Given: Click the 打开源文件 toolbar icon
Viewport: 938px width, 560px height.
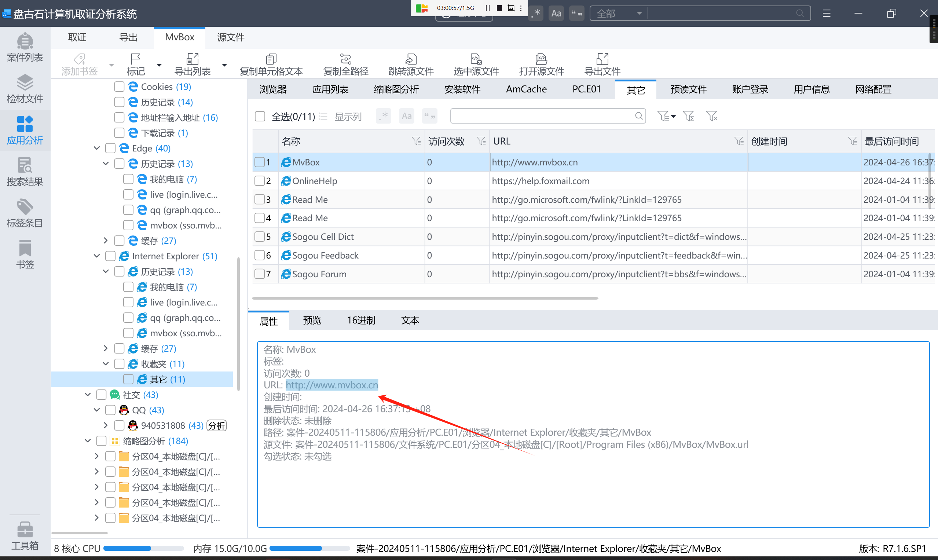Looking at the screenshot, I should (x=541, y=64).
